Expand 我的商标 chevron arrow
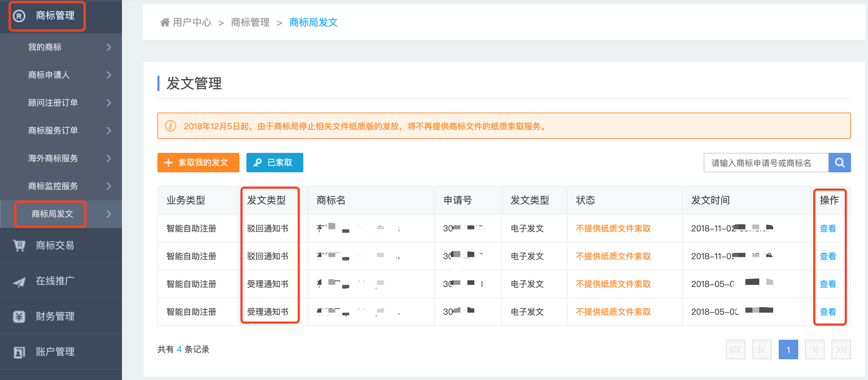The image size is (868, 380). click(109, 47)
